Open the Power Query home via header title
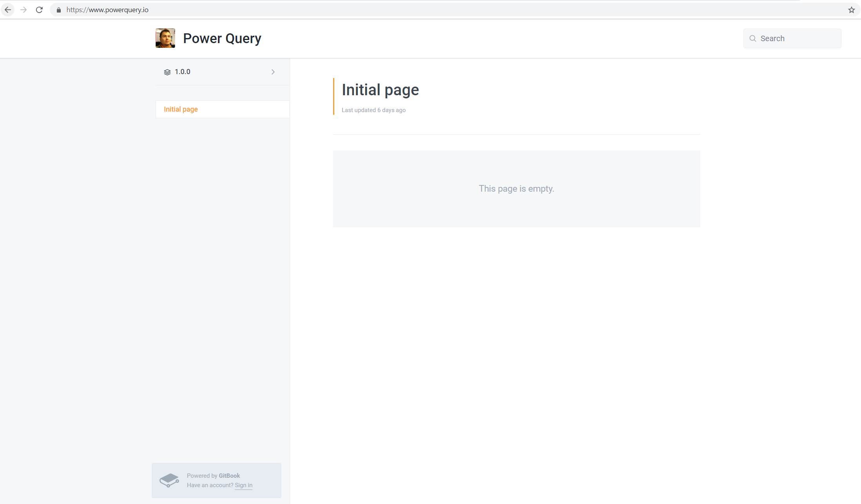861x504 pixels. pyautogui.click(x=222, y=38)
